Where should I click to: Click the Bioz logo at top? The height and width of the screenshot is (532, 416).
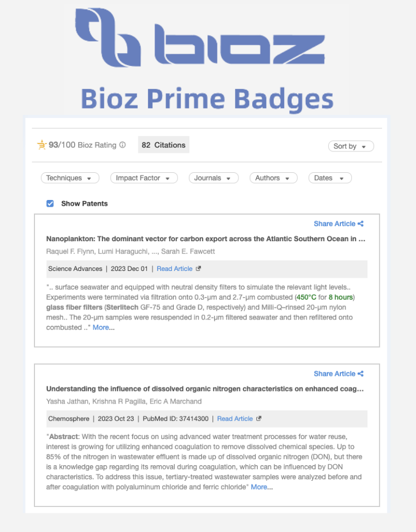coord(200,40)
